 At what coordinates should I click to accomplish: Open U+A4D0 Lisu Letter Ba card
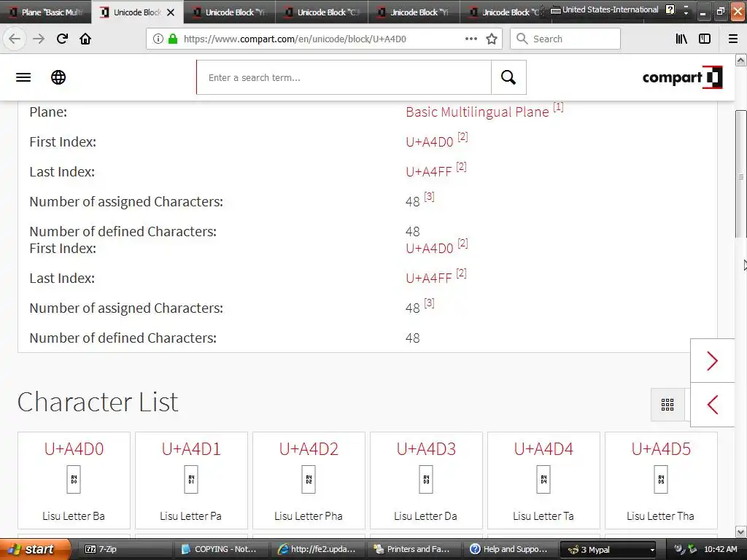click(x=74, y=481)
